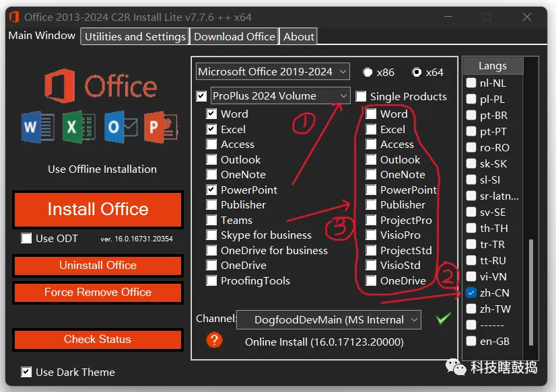Open the Microsoft Office 2019-2024 version dropdown

click(x=273, y=72)
